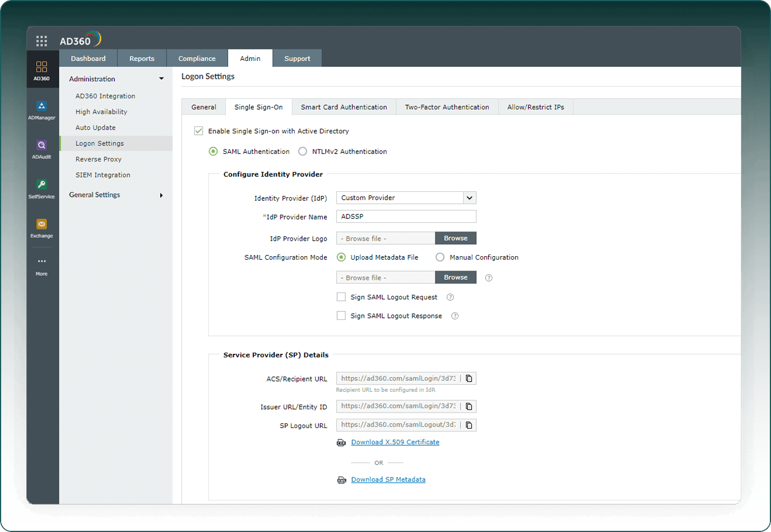Select SAML Authentication radio button
Viewport: 771px width, 532px height.
click(213, 152)
